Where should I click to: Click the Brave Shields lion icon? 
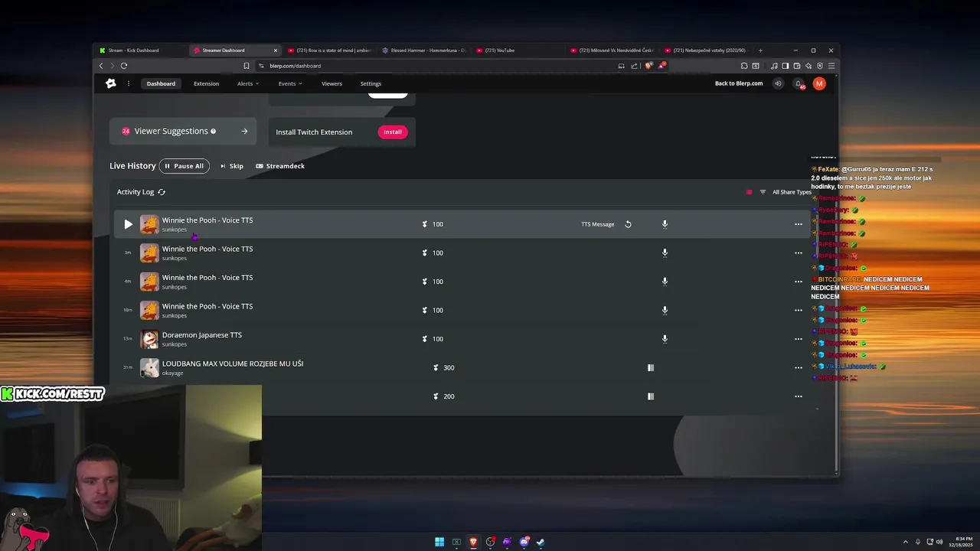648,66
